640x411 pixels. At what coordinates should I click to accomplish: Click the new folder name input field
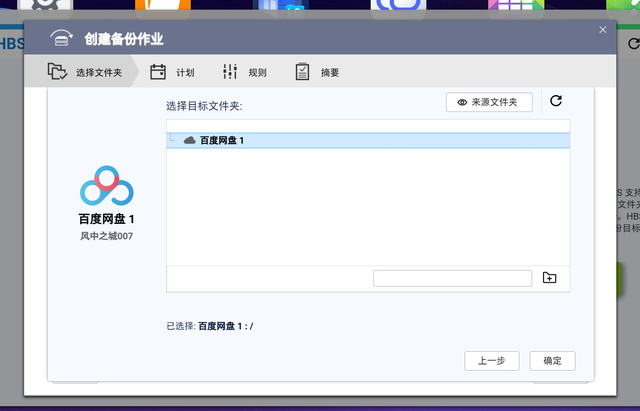pos(452,278)
